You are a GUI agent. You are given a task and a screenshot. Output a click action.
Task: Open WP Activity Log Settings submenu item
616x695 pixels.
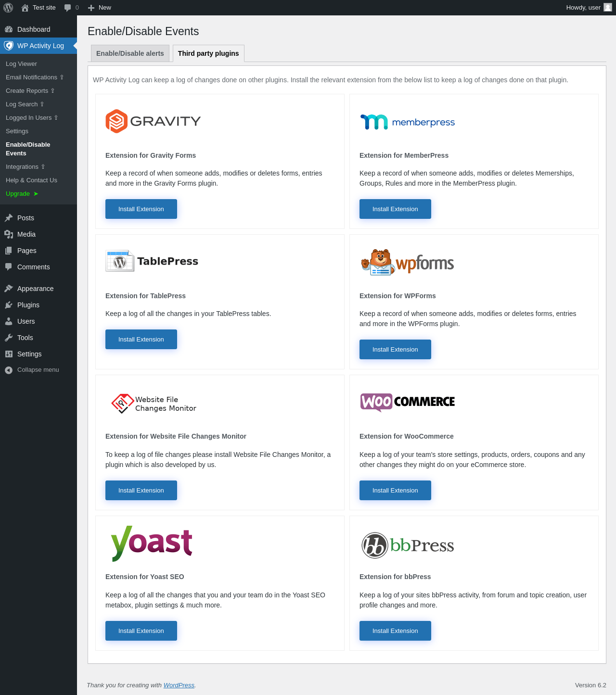tap(17, 131)
